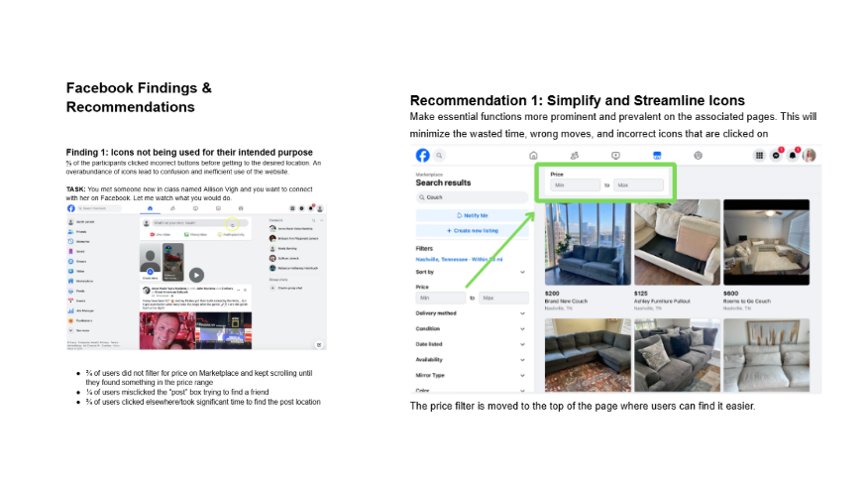Image resolution: width=868 pixels, height=487 pixels.
Task: Click the Photo/video option under the post box
Action: (195, 234)
